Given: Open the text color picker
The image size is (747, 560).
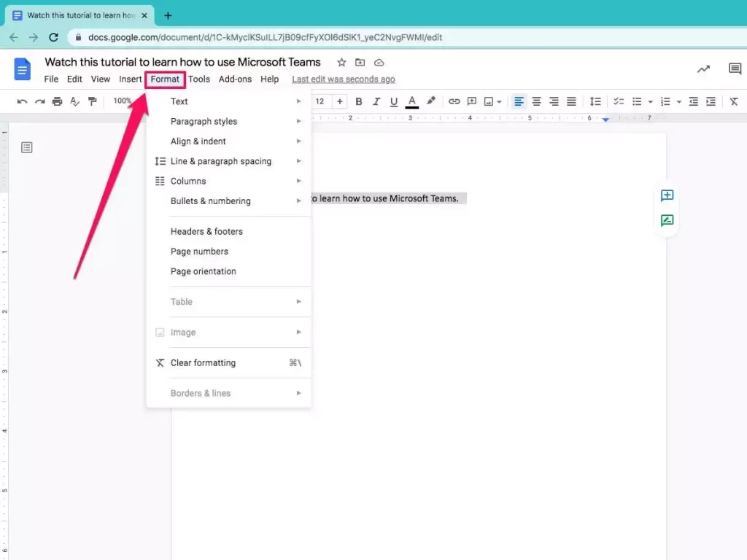Looking at the screenshot, I should (412, 102).
